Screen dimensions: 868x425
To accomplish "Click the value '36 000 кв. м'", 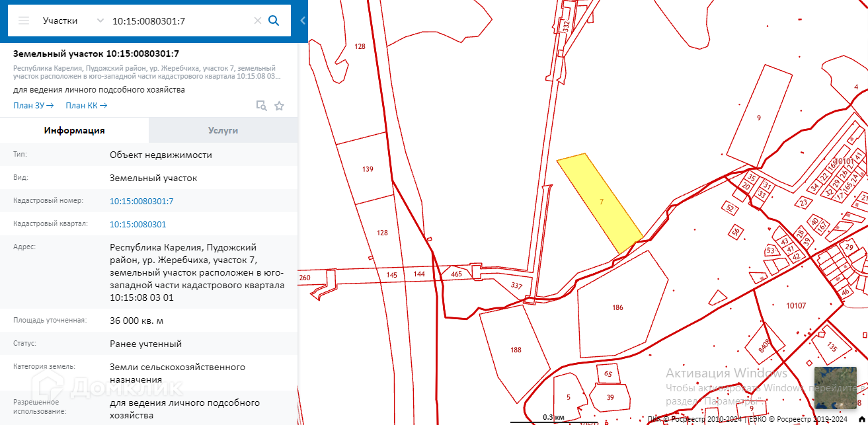I will (137, 321).
